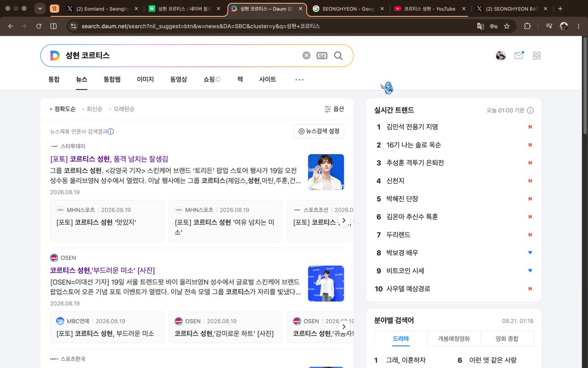Click trending keyword 추성훈 격투기 은퇴전
588x368 pixels.
tap(415, 163)
